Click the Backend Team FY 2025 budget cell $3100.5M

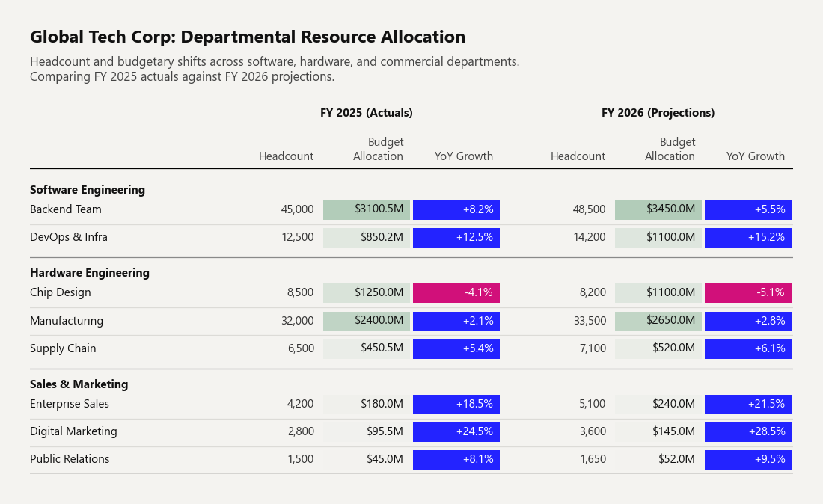coord(367,209)
